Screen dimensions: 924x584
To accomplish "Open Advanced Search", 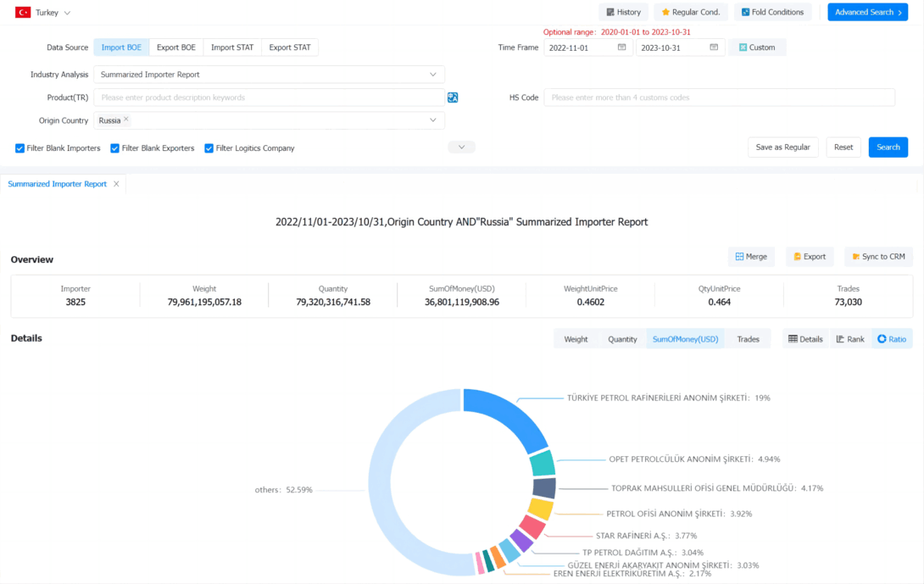I will tap(868, 12).
